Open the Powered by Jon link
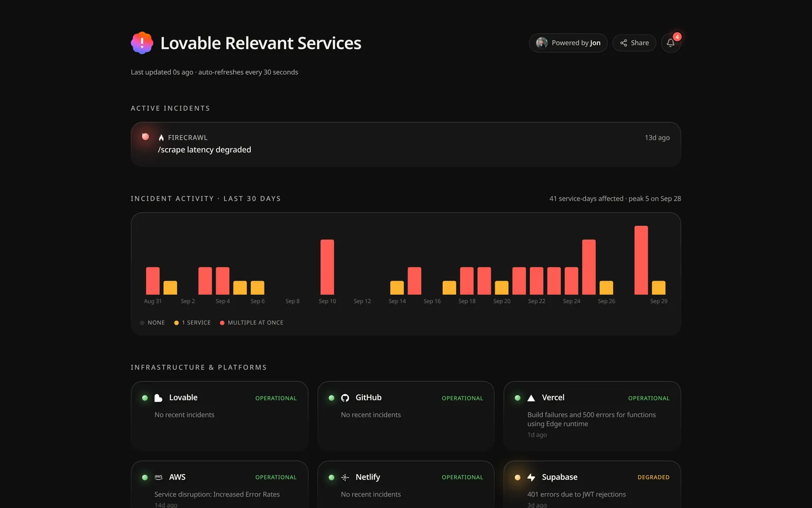Screen dimensions: 812x508 pos(568,43)
